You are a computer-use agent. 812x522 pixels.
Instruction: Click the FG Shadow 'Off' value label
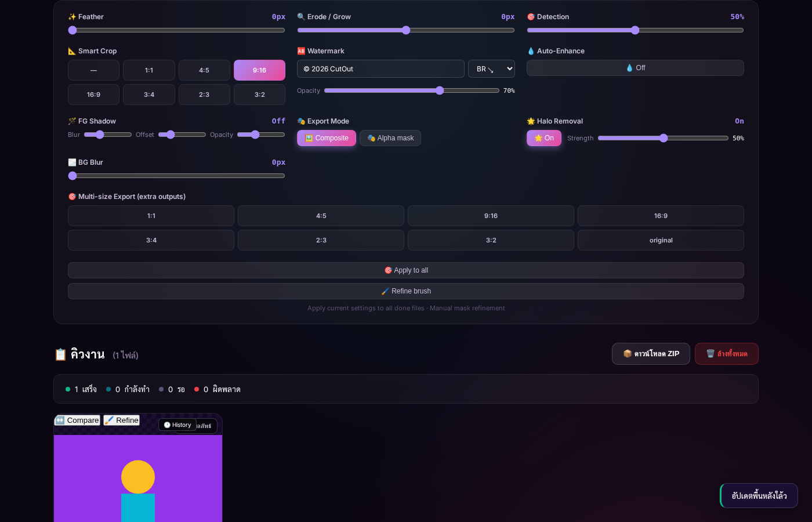pos(278,121)
